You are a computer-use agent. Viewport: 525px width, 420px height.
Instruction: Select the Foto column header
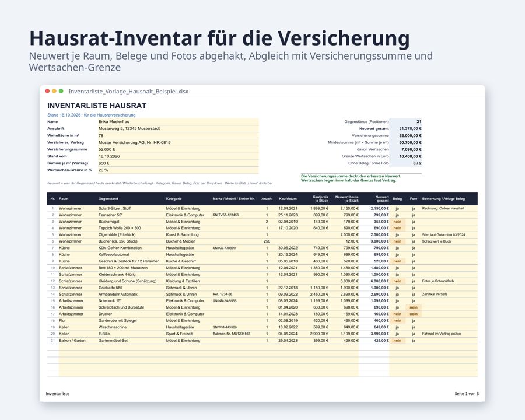(414, 199)
